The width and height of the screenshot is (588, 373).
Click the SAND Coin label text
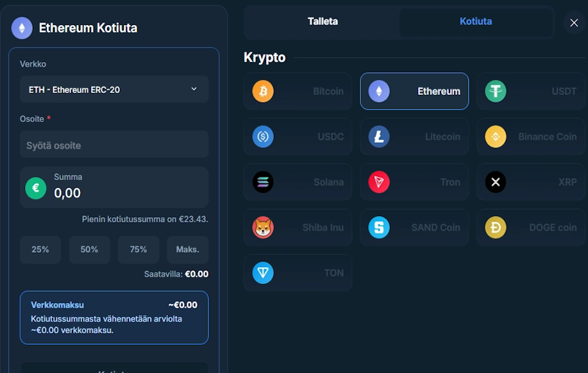(436, 228)
